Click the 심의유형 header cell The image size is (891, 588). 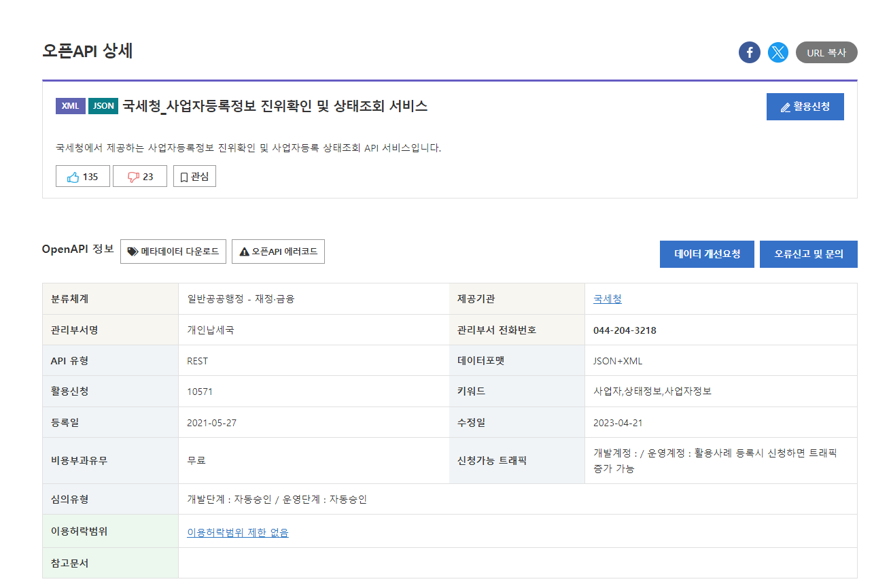110,499
